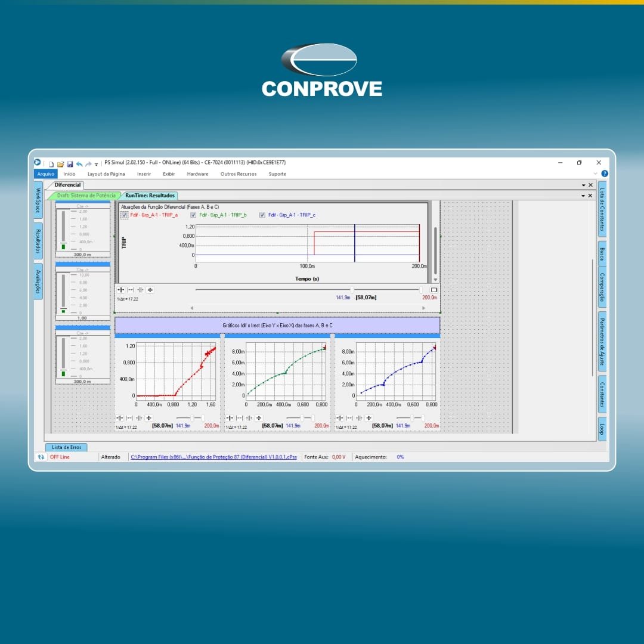Expand the ribbon with the chevron near Help
644x644 pixels.
coord(595,174)
